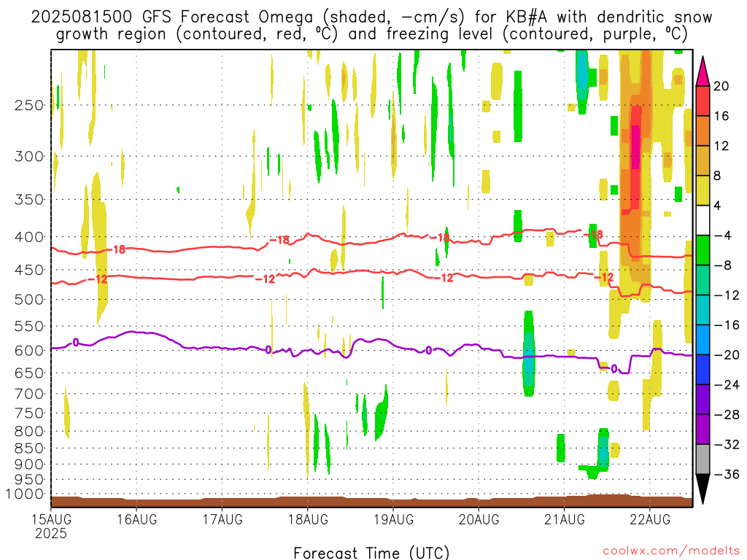Click the 950 pressure level label

click(29, 480)
